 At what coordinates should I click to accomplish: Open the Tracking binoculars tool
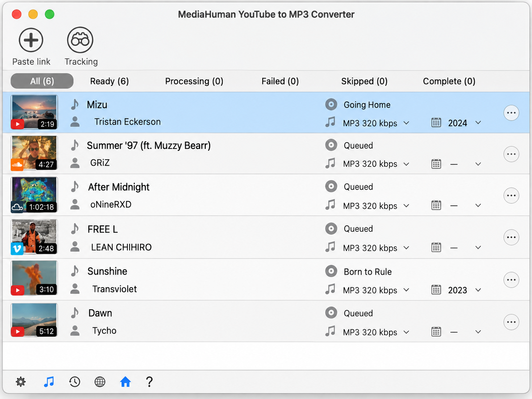coord(80,40)
